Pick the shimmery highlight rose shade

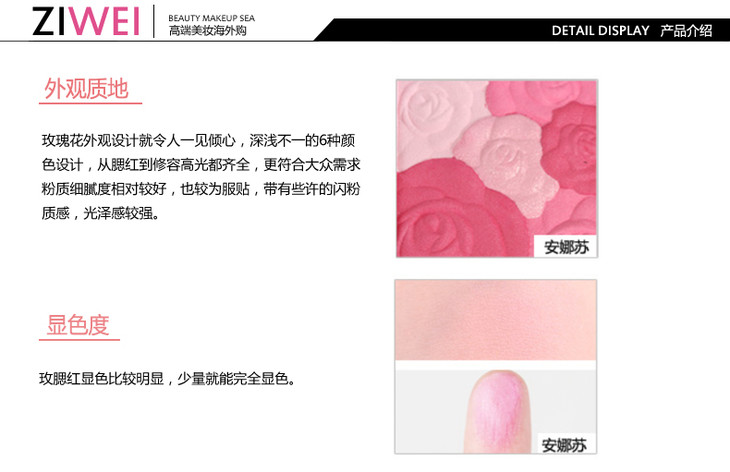click(x=505, y=163)
